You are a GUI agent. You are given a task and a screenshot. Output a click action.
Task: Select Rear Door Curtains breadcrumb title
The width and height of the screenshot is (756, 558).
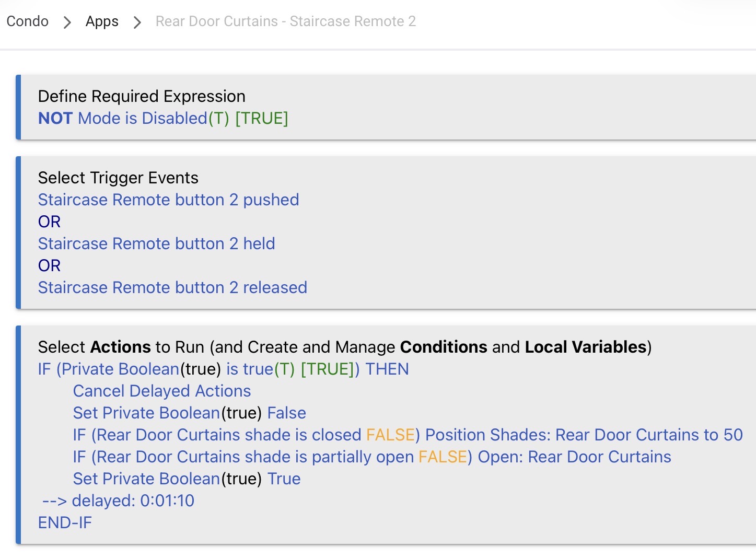coord(286,21)
